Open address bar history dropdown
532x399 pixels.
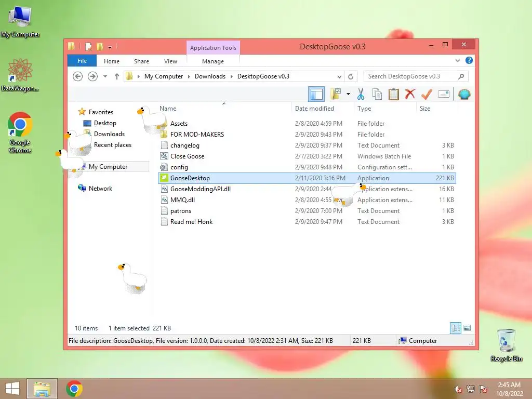[x=339, y=77]
